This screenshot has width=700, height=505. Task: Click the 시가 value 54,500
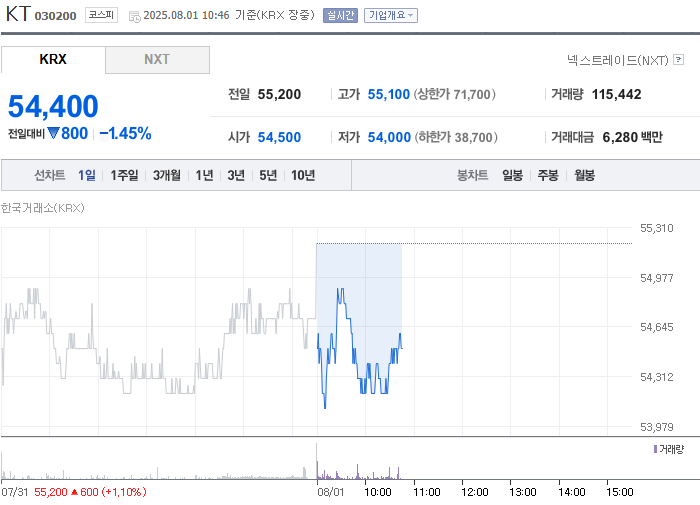[279, 137]
